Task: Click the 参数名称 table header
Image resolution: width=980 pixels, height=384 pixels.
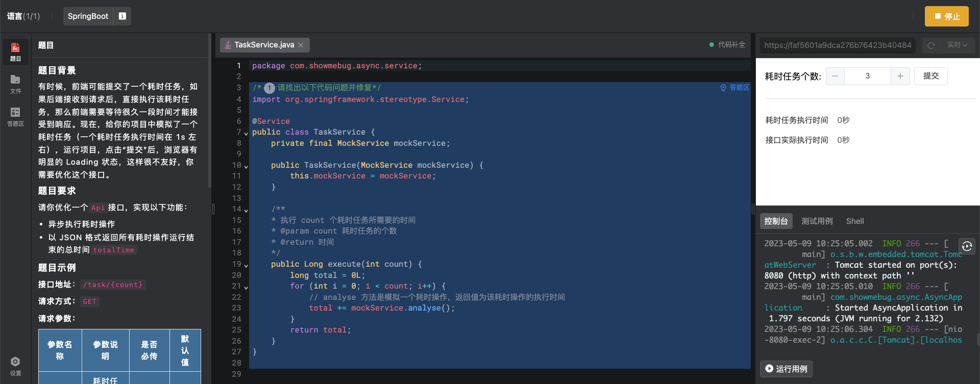Action: (60, 350)
